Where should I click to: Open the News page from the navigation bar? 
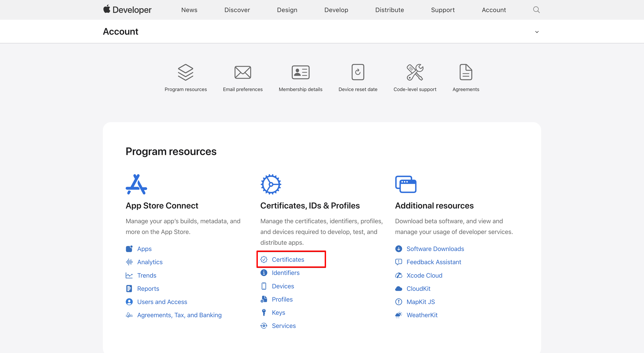pos(189,10)
